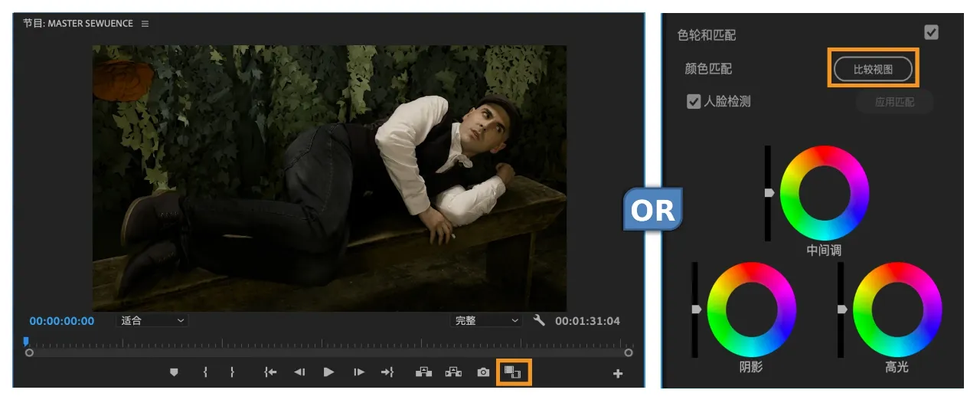The image size is (980, 403).
Task: Click the video preview frame
Action: point(329,178)
